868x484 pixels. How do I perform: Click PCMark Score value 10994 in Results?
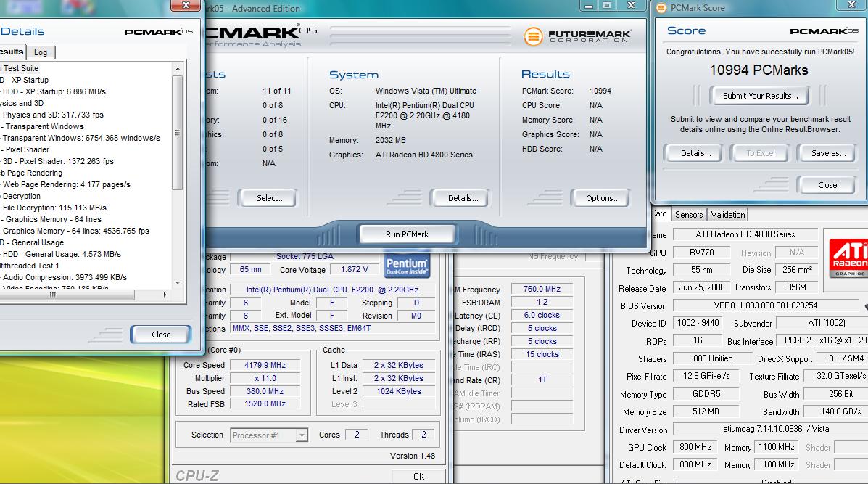[x=600, y=91]
